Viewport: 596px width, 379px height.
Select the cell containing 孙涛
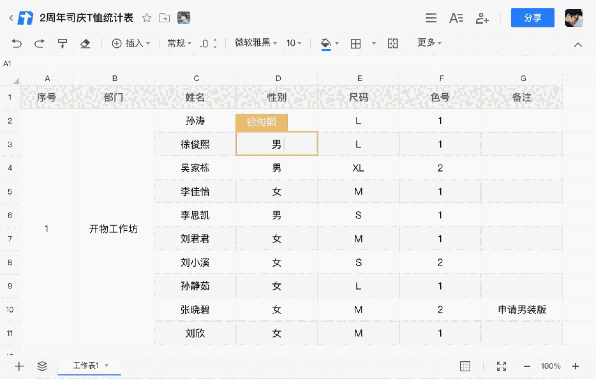[x=195, y=121]
